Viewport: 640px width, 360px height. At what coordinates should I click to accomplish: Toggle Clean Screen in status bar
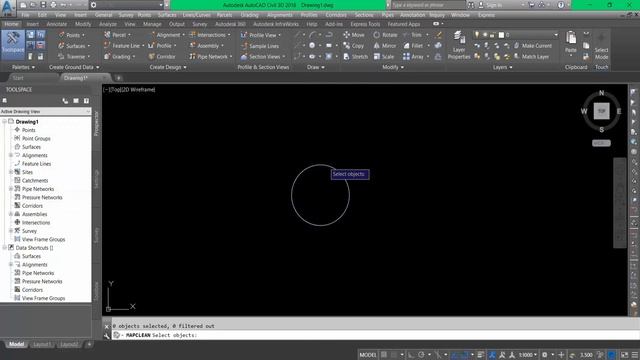click(624, 355)
